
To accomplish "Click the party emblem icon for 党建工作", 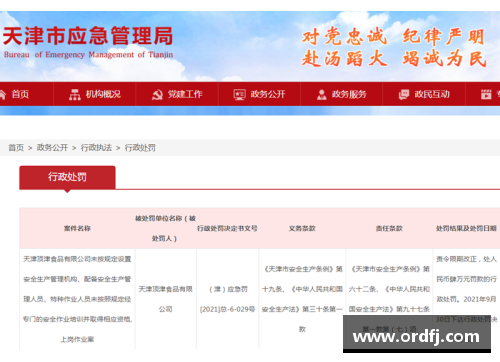I will click(157, 95).
